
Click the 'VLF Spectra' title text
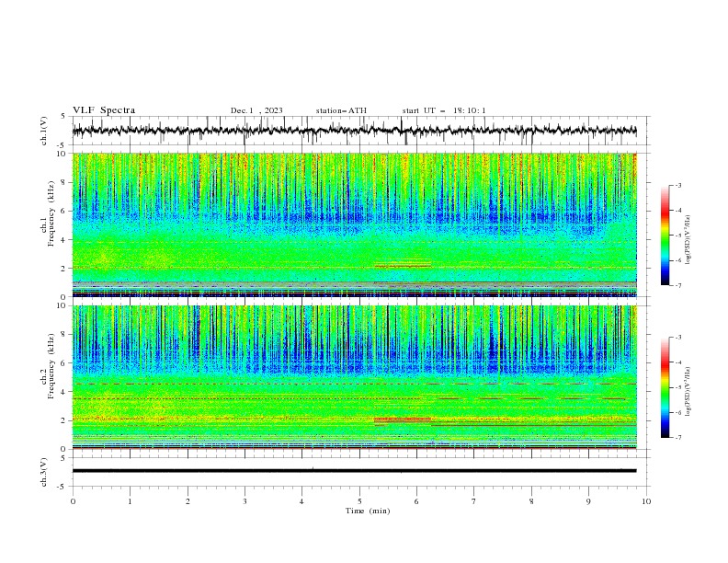pos(104,110)
